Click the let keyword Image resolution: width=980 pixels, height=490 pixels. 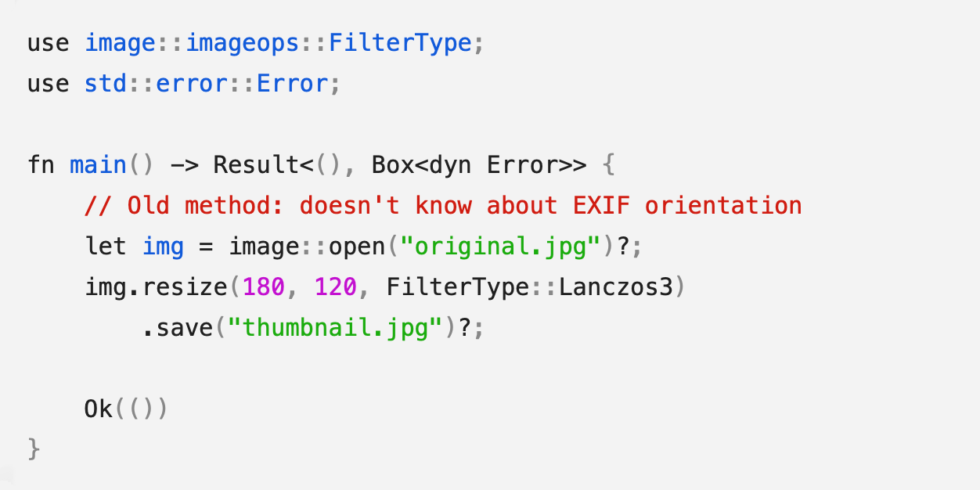pyautogui.click(x=106, y=247)
